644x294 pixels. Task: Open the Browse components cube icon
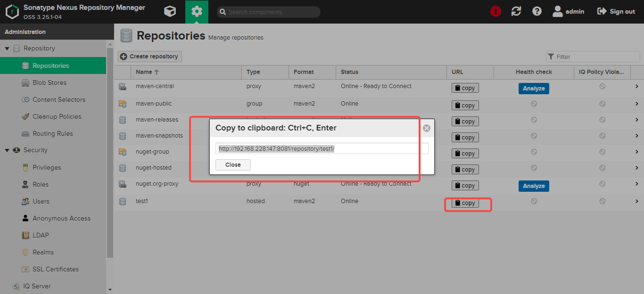(170, 12)
